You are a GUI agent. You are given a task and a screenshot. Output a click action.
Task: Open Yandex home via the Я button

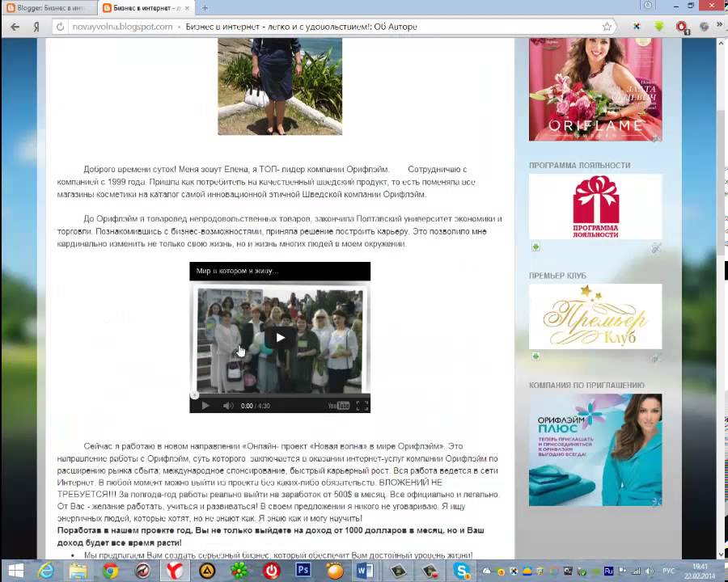pyautogui.click(x=36, y=27)
